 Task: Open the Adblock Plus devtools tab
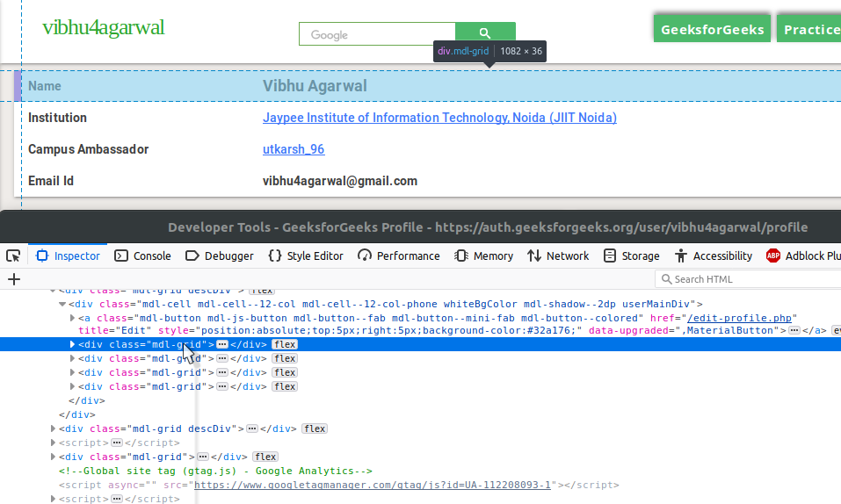coord(802,256)
